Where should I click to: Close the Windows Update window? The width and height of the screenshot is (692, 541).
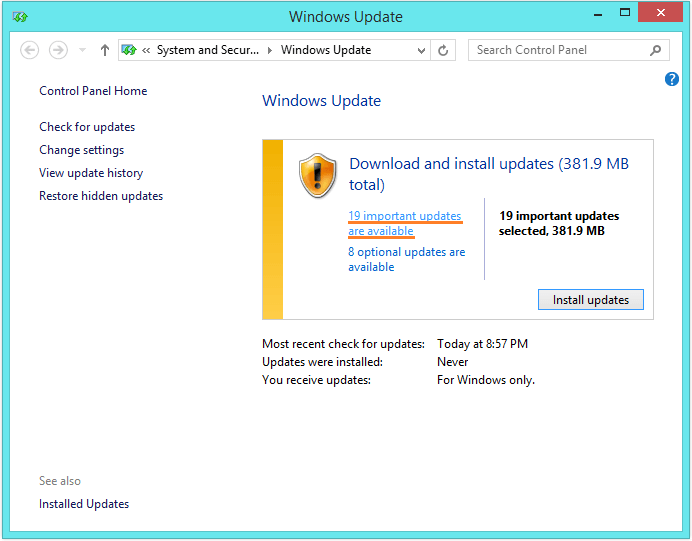[x=660, y=12]
